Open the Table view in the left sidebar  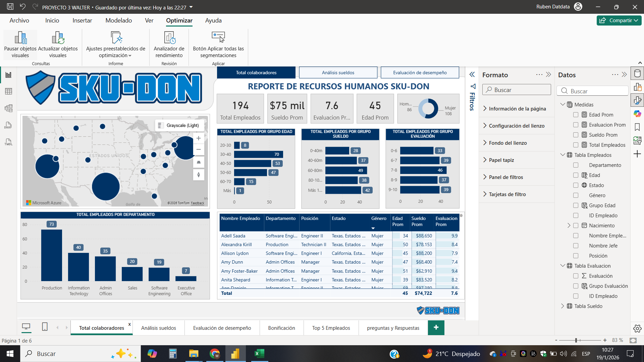tap(8, 91)
